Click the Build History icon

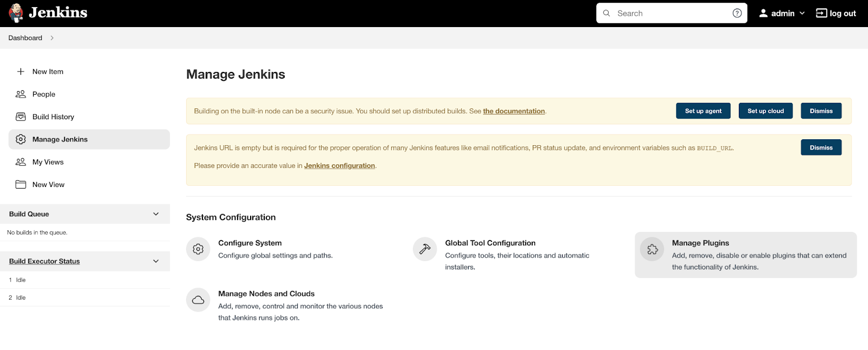click(21, 116)
